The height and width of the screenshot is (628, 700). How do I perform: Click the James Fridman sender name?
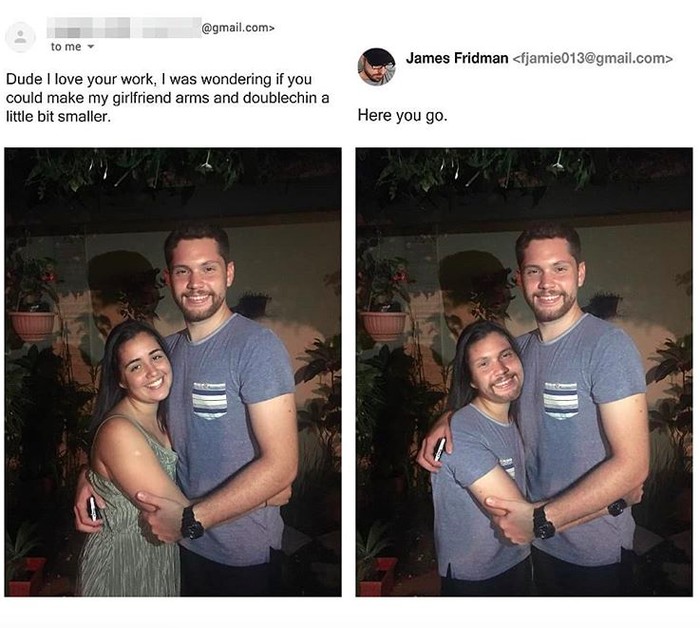[x=457, y=58]
